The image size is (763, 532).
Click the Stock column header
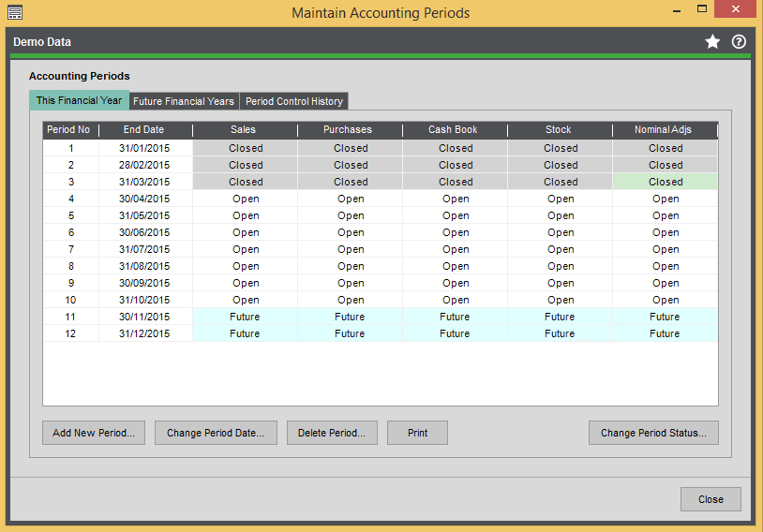click(x=560, y=130)
